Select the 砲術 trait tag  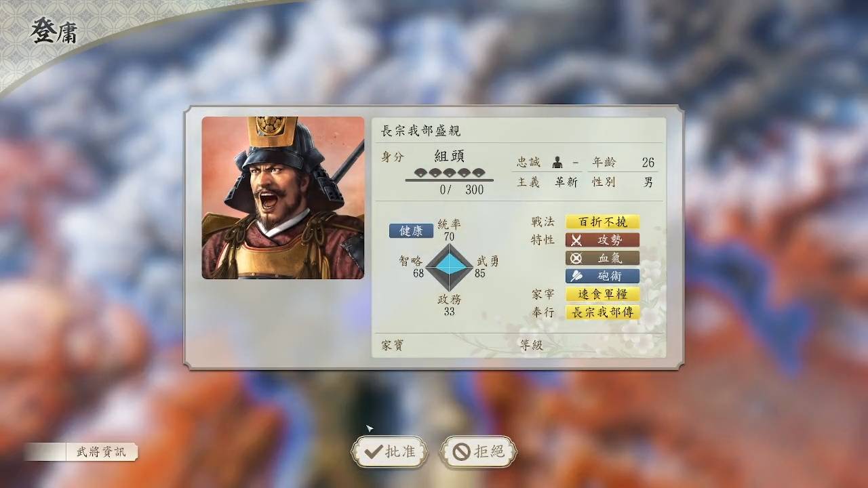[x=603, y=277]
